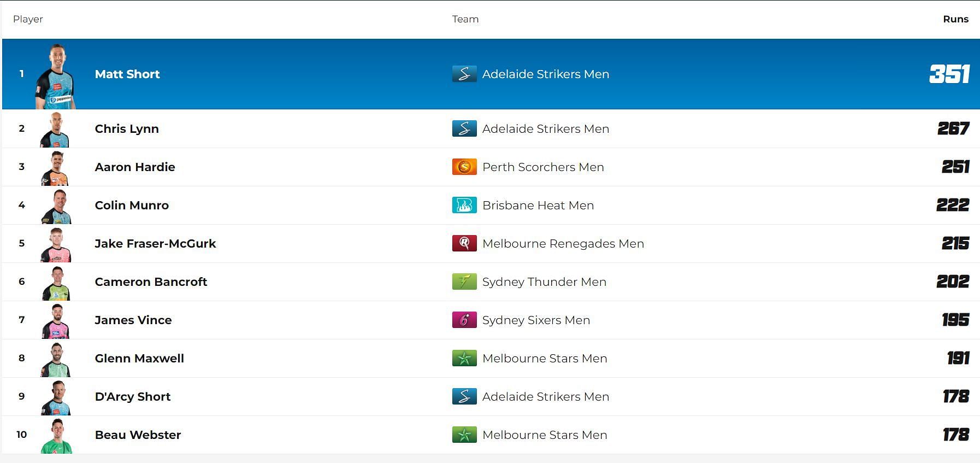Click the Melbourne Renegades team logo
The width and height of the screenshot is (980, 463).
(x=464, y=243)
